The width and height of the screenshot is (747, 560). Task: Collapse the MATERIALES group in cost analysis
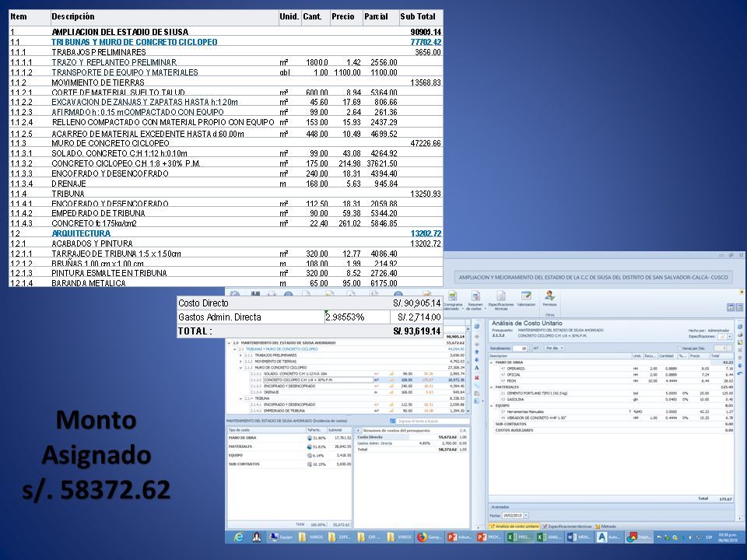[x=492, y=387]
